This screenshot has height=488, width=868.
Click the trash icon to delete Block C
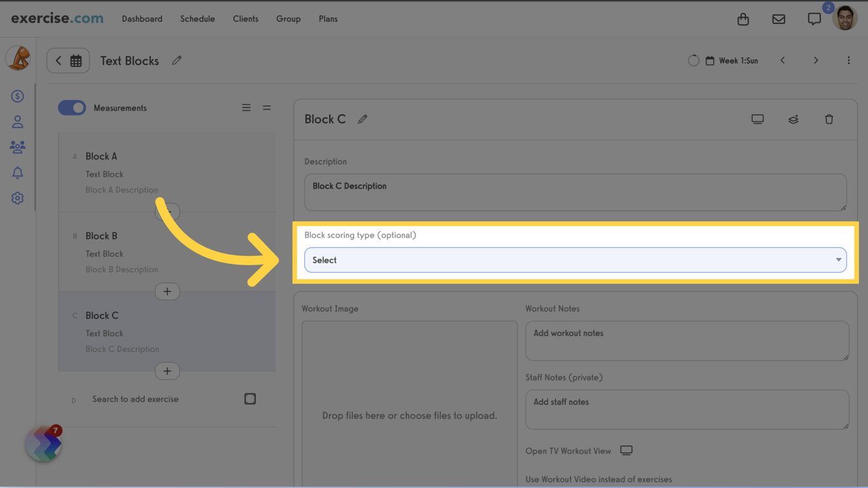[x=829, y=119]
